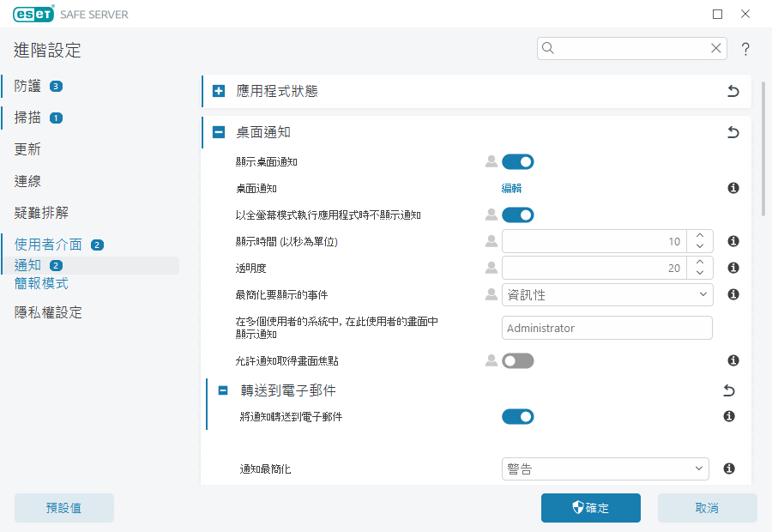
Task: Click the ESET logo icon
Action: click(x=33, y=14)
